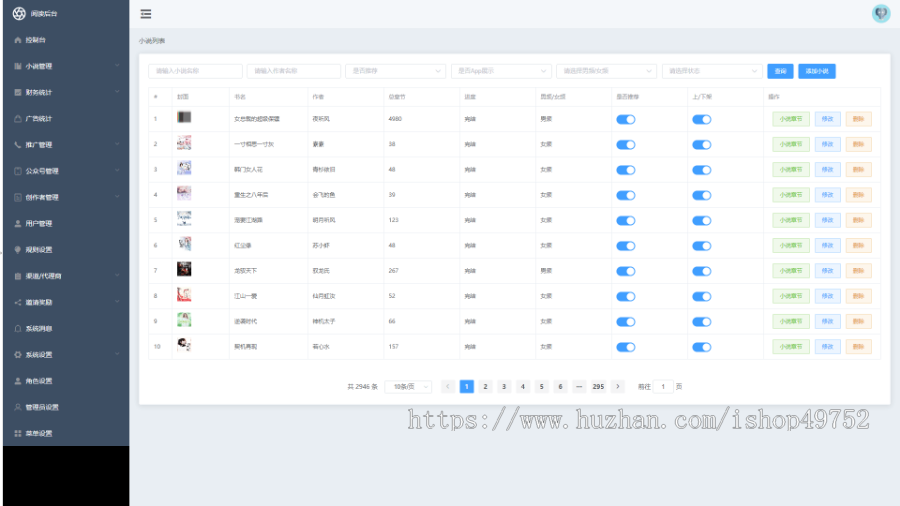Click the outlined user icon beside 管理员设置
This screenshot has width=900, height=506.
tap(18, 407)
